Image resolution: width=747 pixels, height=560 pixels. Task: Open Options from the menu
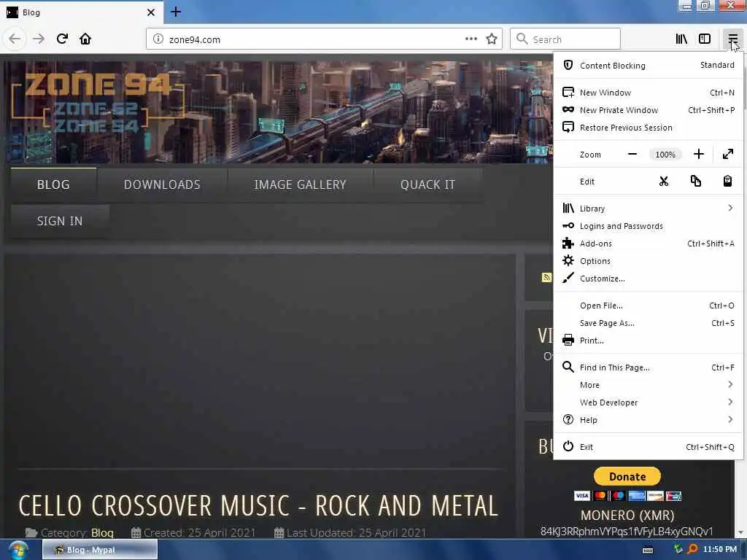pos(649,261)
